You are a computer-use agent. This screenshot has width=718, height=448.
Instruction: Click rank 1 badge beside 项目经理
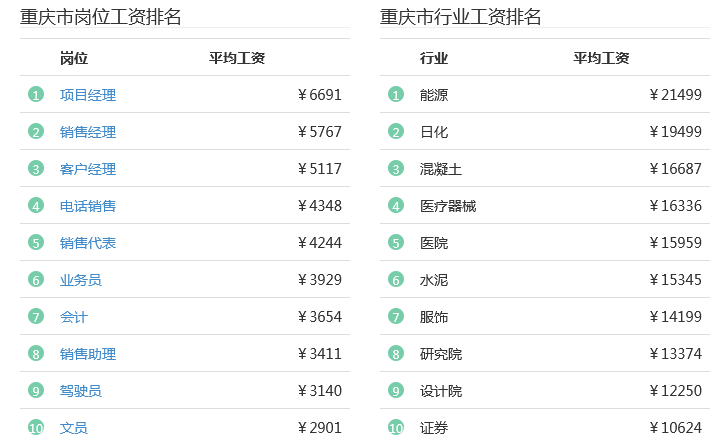[36, 95]
